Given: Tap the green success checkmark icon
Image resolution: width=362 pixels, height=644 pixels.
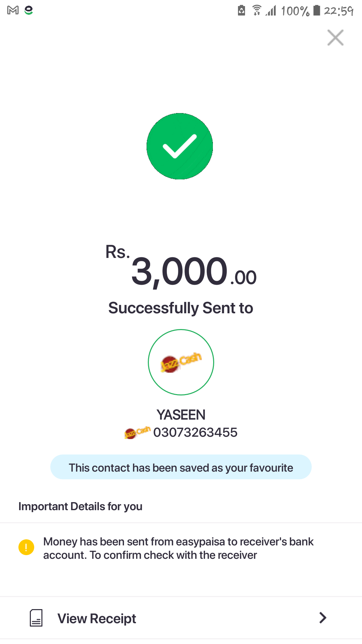Looking at the screenshot, I should [180, 146].
